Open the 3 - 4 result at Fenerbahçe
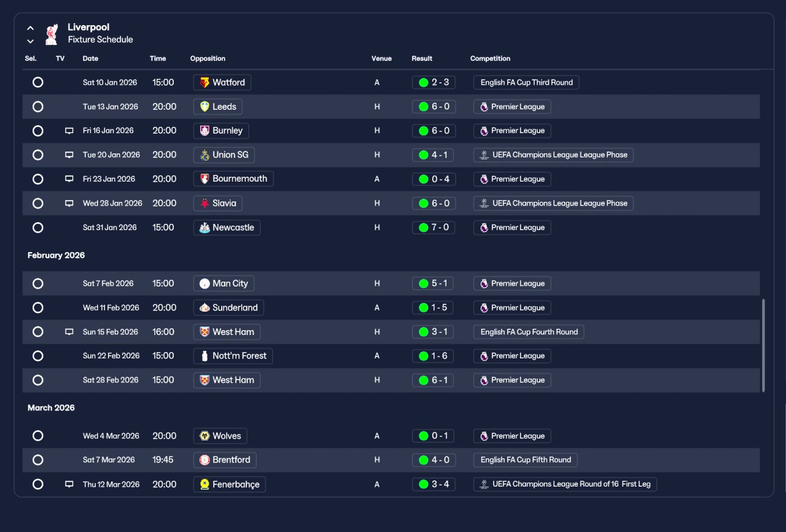The image size is (786, 532). click(x=434, y=484)
